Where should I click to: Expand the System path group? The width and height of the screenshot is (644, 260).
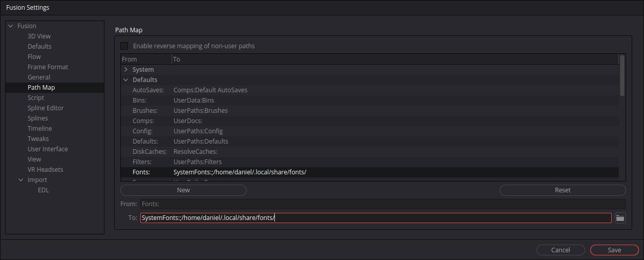[126, 70]
